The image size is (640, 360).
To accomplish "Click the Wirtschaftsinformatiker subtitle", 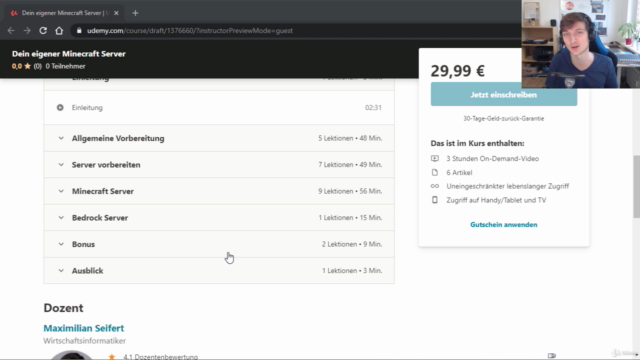I will click(84, 341).
